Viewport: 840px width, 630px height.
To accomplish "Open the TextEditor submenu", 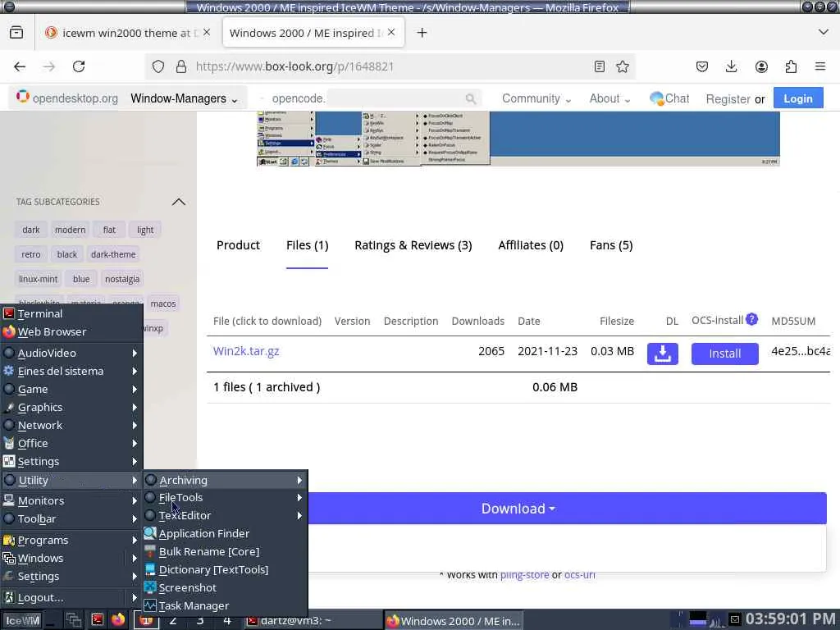I will tap(225, 515).
